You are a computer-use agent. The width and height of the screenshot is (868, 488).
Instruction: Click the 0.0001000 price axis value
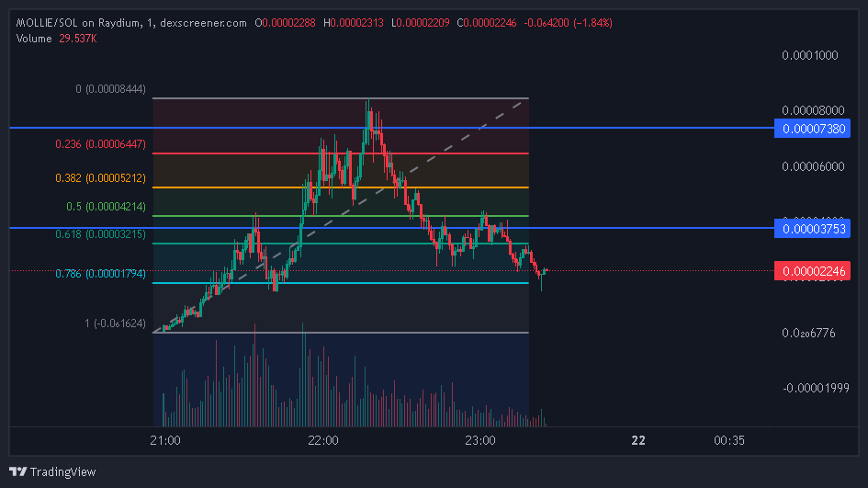[810, 55]
